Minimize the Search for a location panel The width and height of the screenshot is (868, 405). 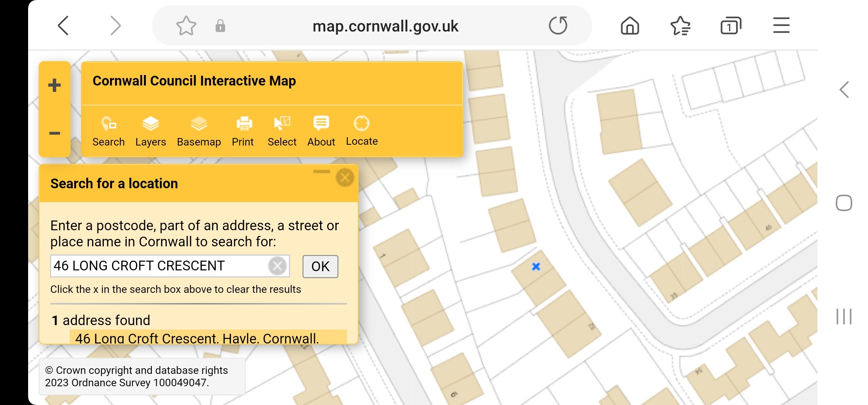[x=322, y=172]
